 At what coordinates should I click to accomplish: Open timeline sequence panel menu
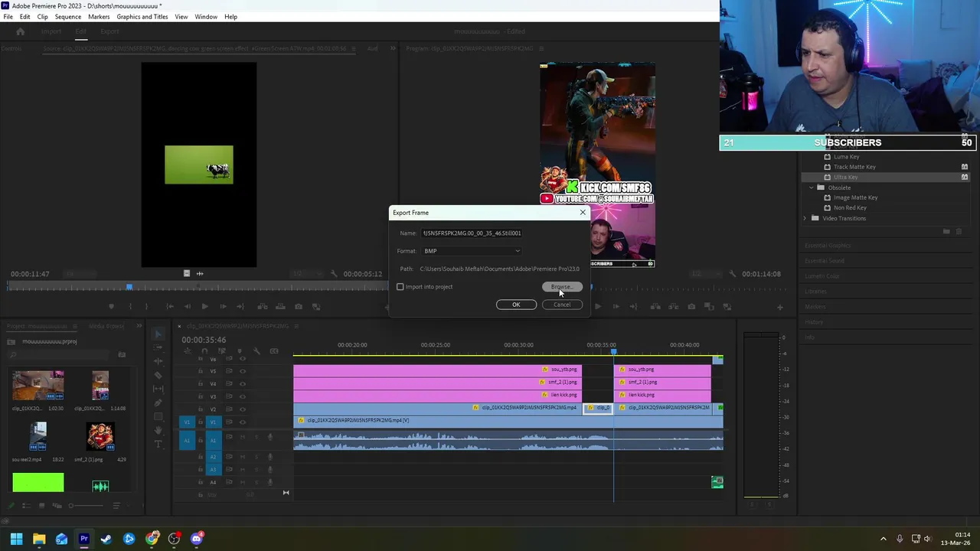click(x=296, y=326)
